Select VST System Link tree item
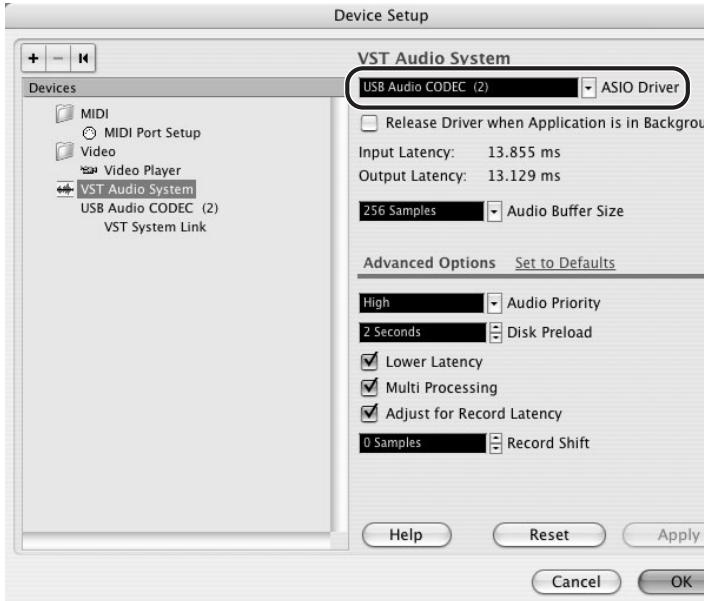The height and width of the screenshot is (601, 709). [155, 227]
